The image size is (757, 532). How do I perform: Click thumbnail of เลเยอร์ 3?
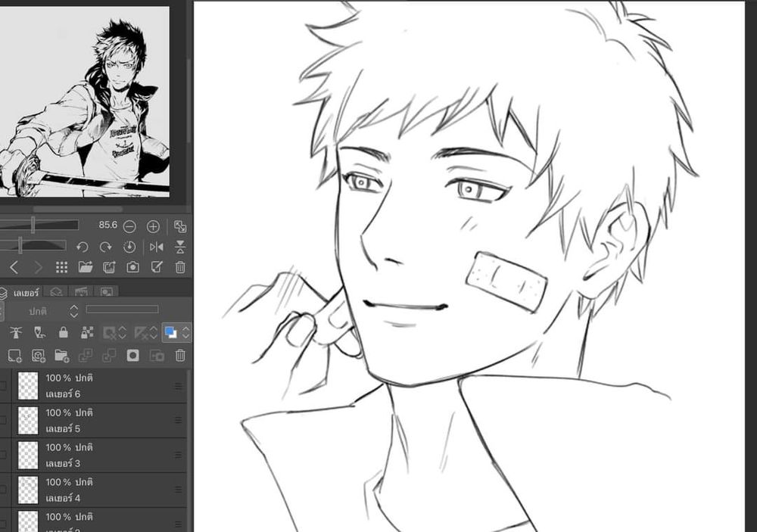point(27,456)
